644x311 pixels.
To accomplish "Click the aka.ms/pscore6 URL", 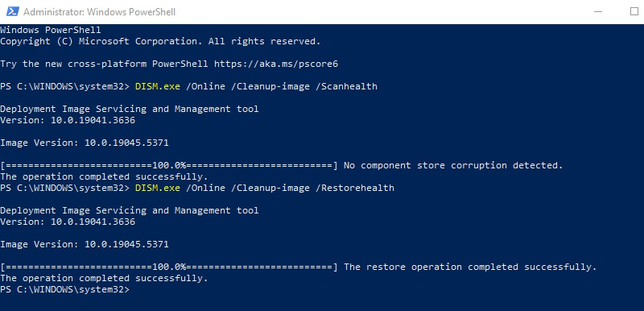I will 276,64.
